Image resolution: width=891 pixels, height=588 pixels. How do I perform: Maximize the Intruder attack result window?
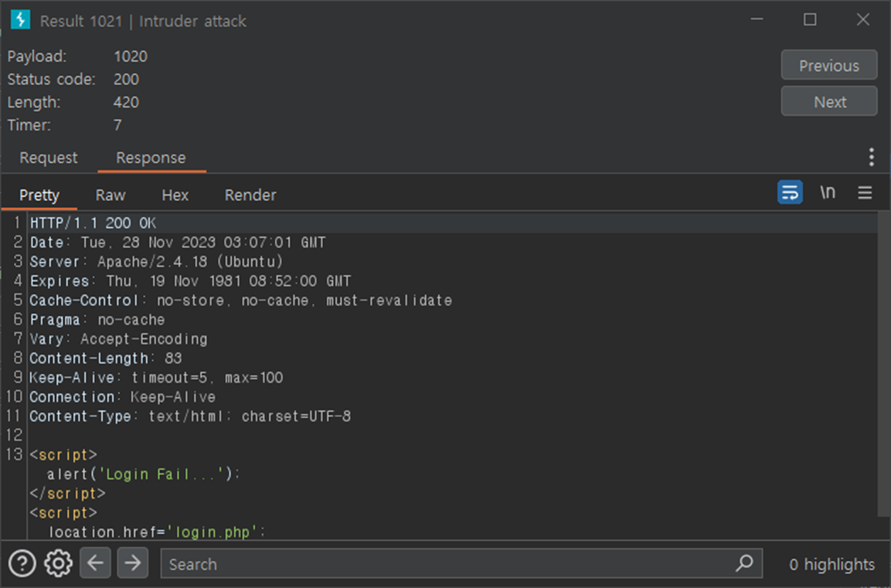[x=810, y=19]
